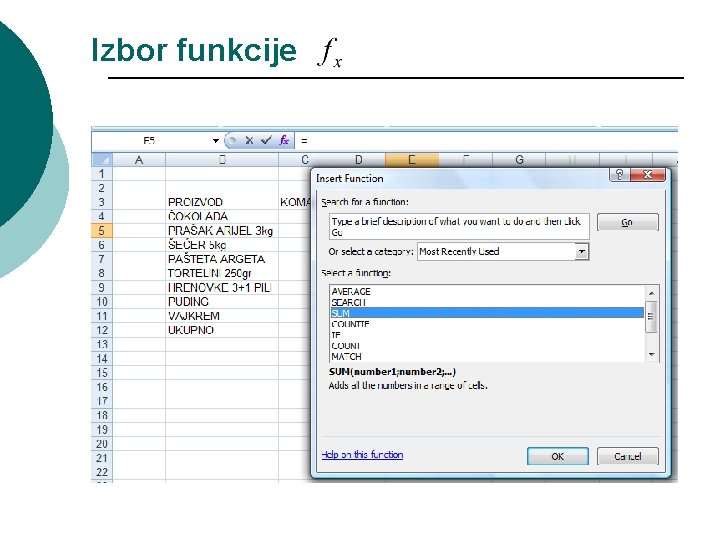720x540 pixels.
Task: Select column G header
Action: click(519, 160)
